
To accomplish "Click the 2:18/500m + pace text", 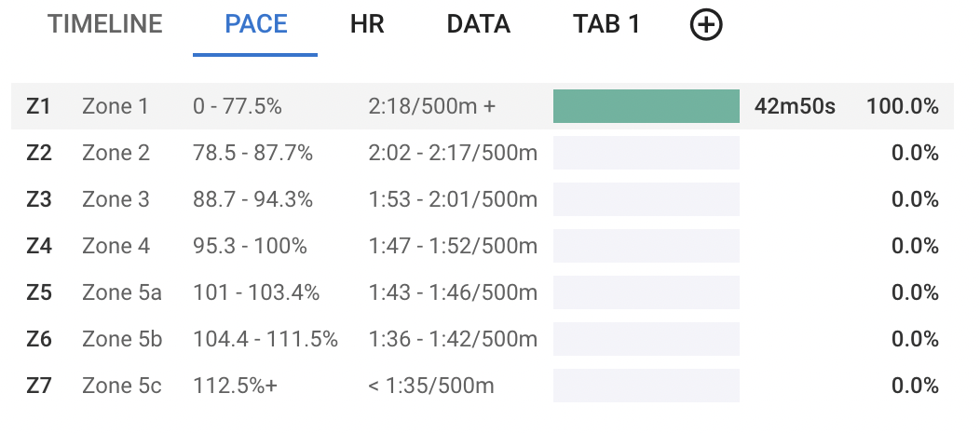I will 431,106.
